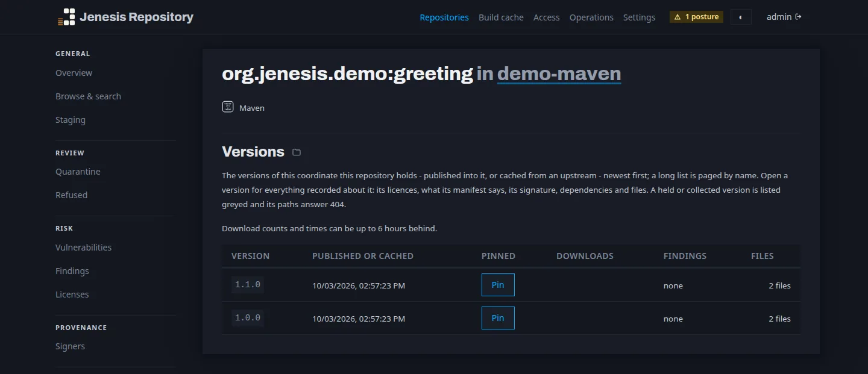Image resolution: width=868 pixels, height=374 pixels.
Task: Open Browse & search in the sidebar
Action: (x=88, y=96)
